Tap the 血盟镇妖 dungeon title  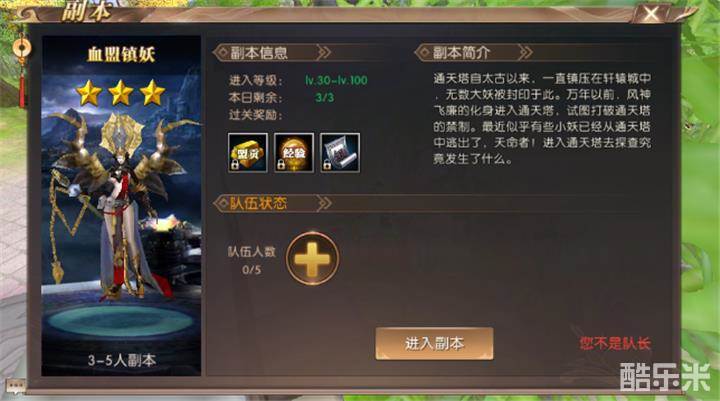[x=121, y=55]
